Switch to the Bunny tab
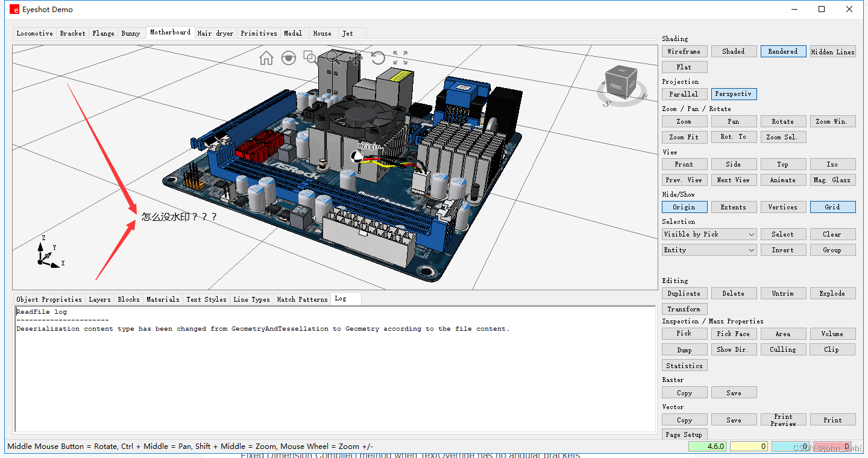Viewport: 868px width, 458px height. tap(131, 33)
